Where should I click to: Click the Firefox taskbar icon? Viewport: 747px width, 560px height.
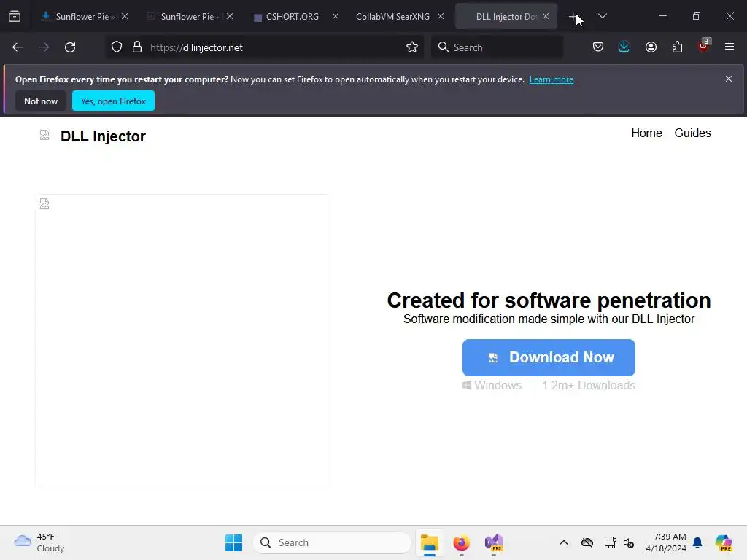click(x=461, y=542)
